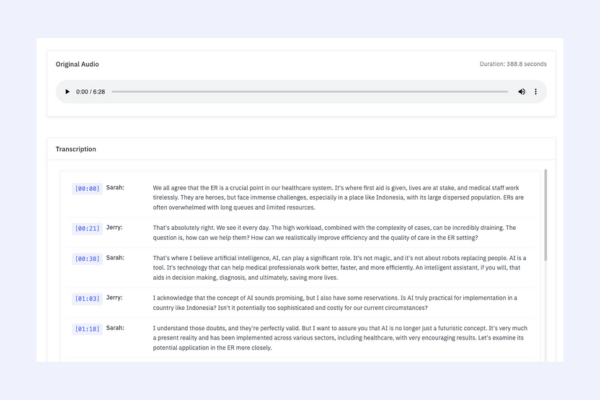Open the audio player's three-dot options menu
The image size is (600, 400).
point(536,92)
